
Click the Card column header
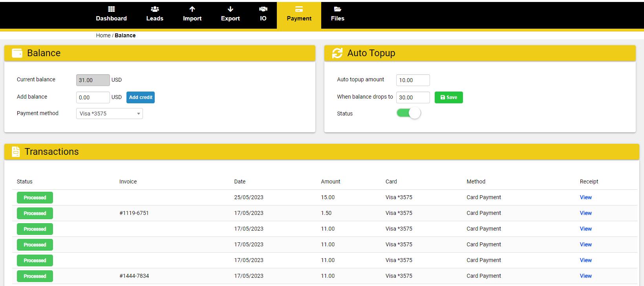point(391,181)
